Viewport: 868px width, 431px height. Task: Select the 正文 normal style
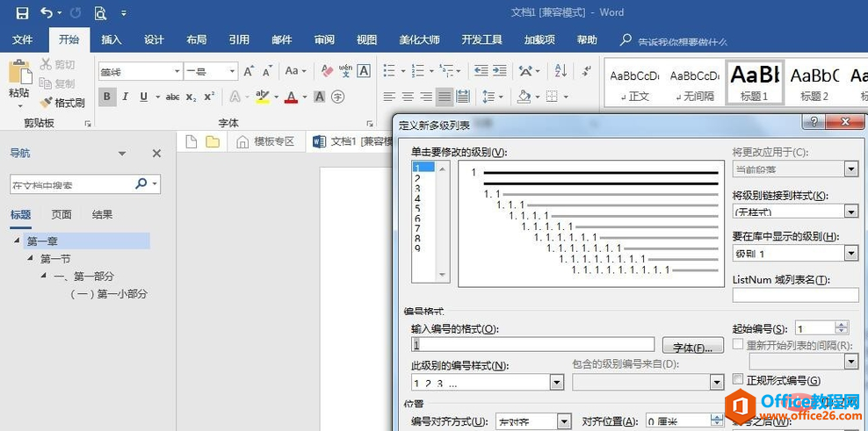pos(634,82)
